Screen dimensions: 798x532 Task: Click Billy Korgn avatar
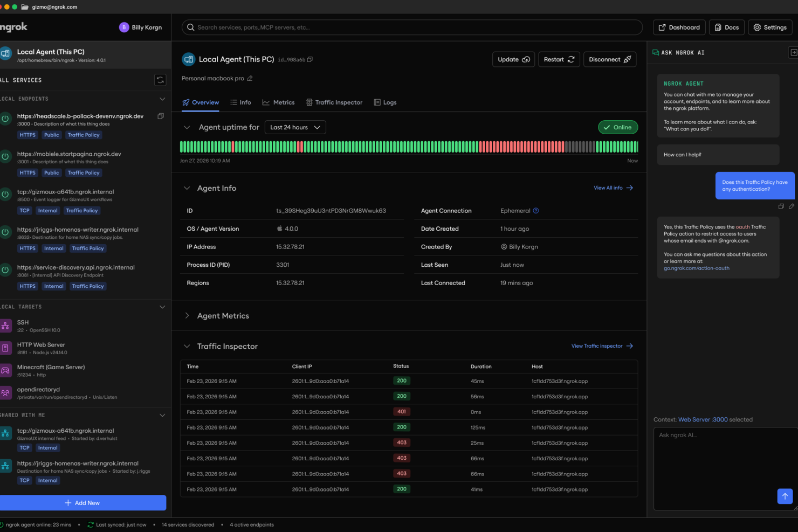coord(124,27)
